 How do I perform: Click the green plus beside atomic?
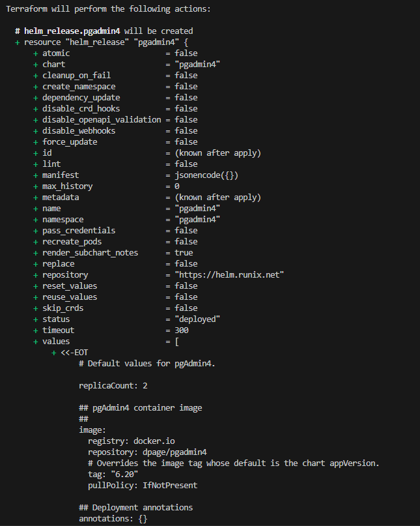[x=36, y=53]
